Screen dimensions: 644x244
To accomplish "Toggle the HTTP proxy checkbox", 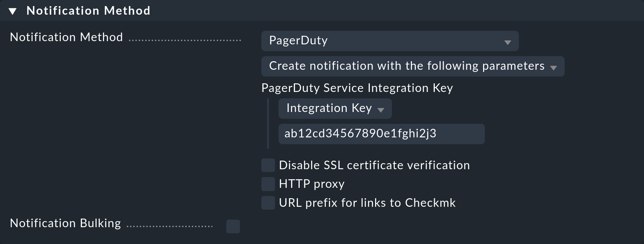I will [268, 184].
